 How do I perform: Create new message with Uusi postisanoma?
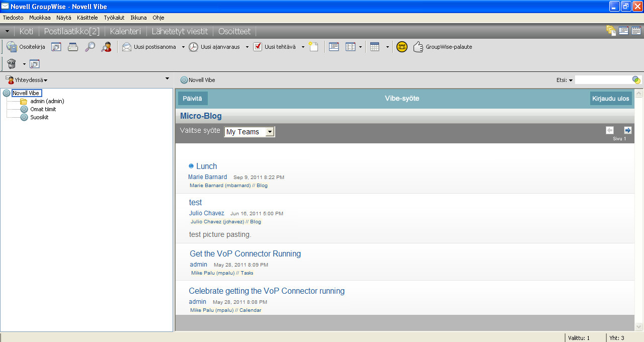point(149,47)
